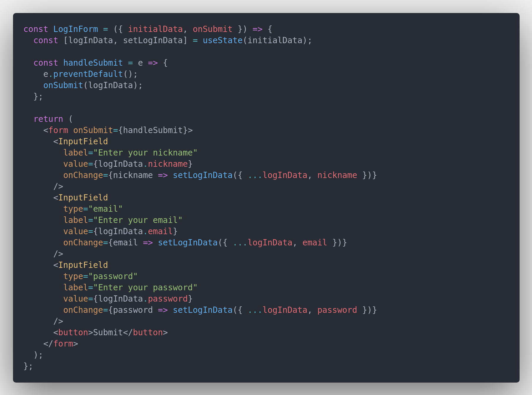Click the handleSubmit function declaration
Image resolution: width=532 pixels, height=395 pixels.
click(93, 63)
